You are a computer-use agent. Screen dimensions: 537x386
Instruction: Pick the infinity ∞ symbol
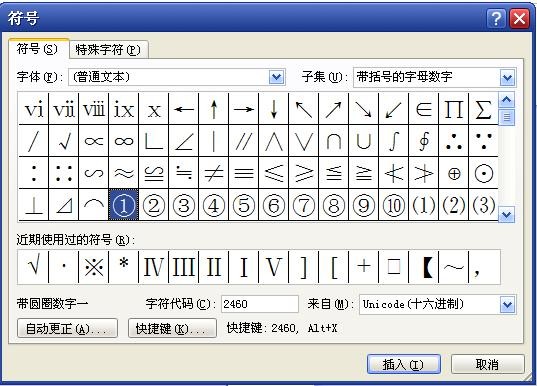click(124, 141)
